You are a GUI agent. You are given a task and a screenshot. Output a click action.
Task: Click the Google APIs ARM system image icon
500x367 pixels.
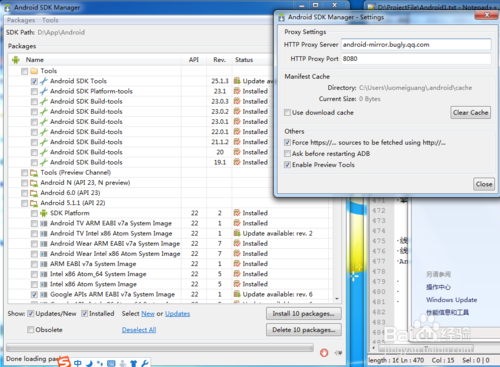point(44,295)
